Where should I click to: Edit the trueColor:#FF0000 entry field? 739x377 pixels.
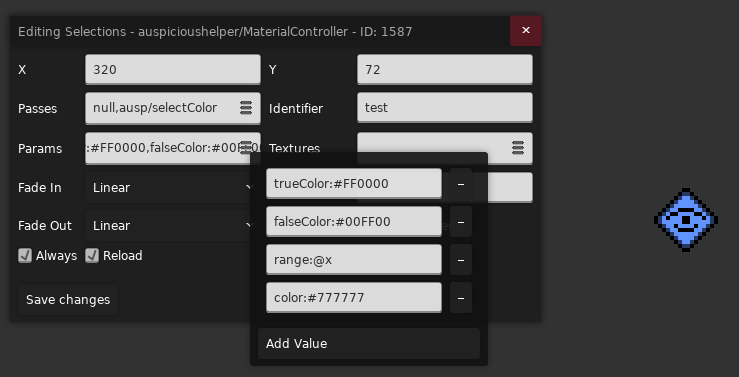click(354, 184)
